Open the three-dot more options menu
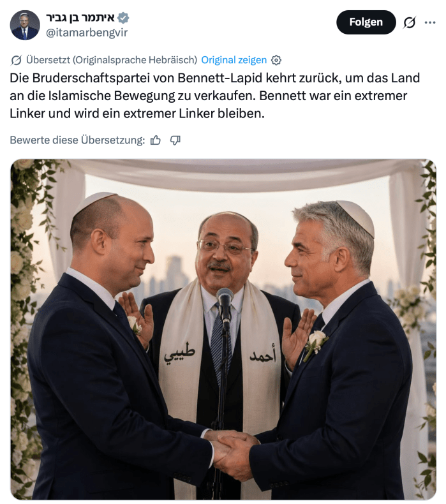 430,22
